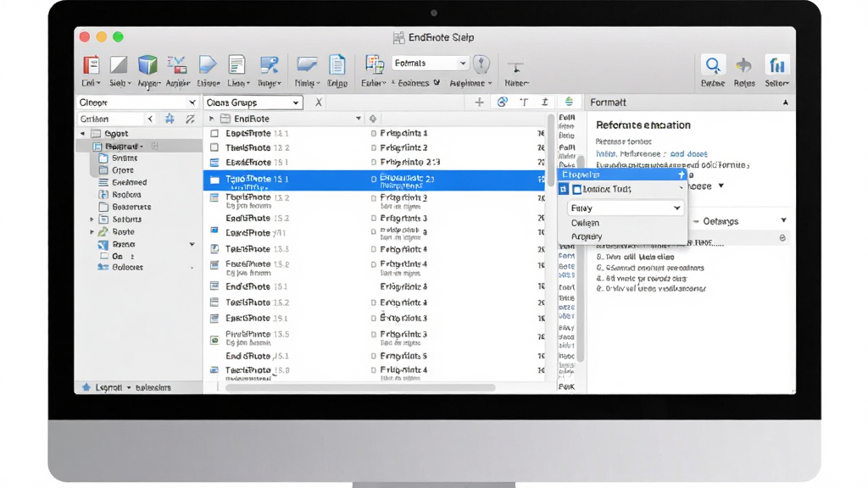The height and width of the screenshot is (488, 868).
Task: Click the sort icon right of EndRote header
Action: tap(373, 119)
